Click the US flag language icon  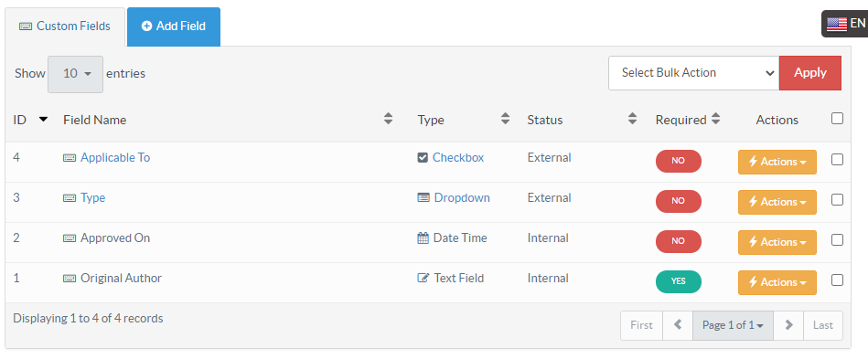(837, 24)
